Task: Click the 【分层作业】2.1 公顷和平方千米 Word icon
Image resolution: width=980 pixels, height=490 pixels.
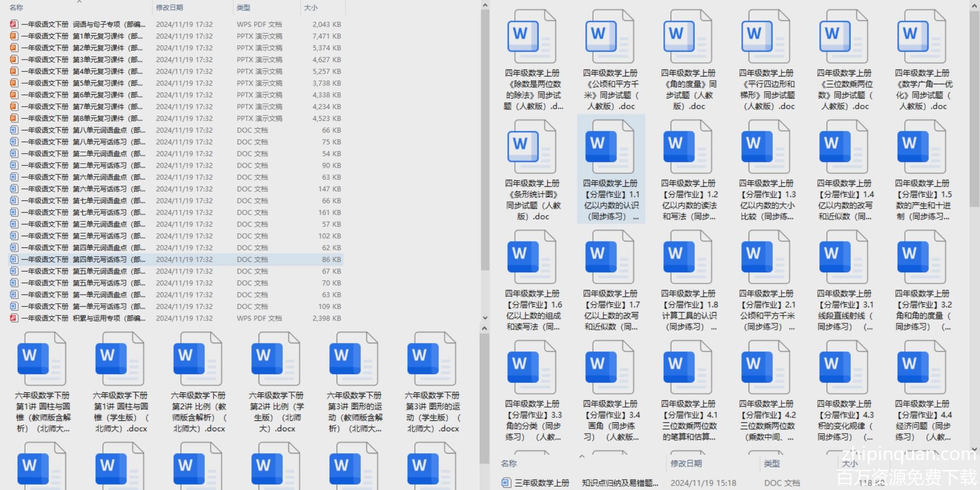Action: click(766, 257)
